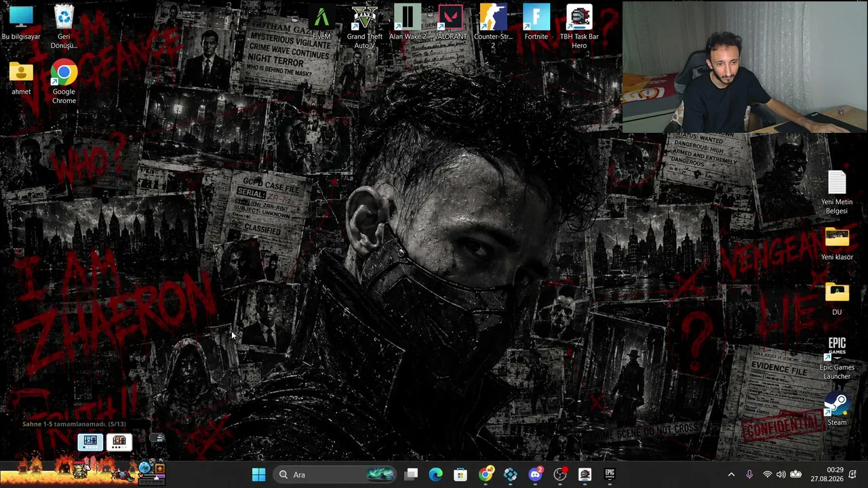
Task: Click the 'Sahne 1-5 tamamlanamadı. (5/13)' message
Action: 74,424
